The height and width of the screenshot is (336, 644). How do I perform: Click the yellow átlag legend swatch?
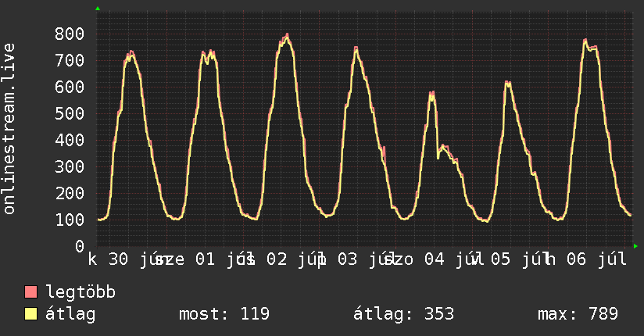click(x=30, y=313)
